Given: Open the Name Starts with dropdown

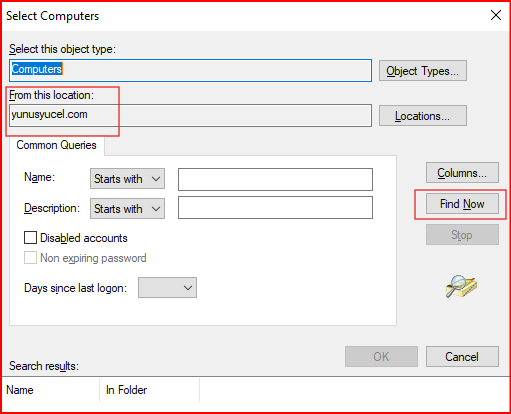Looking at the screenshot, I should (127, 179).
